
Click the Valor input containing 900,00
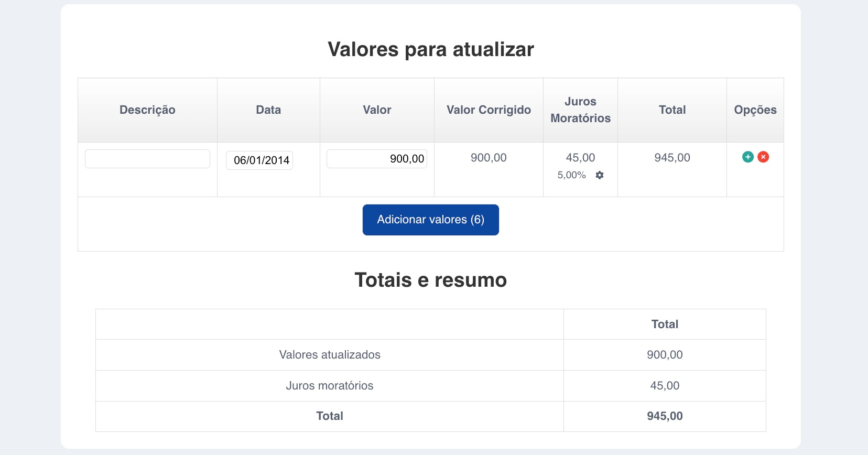(376, 159)
